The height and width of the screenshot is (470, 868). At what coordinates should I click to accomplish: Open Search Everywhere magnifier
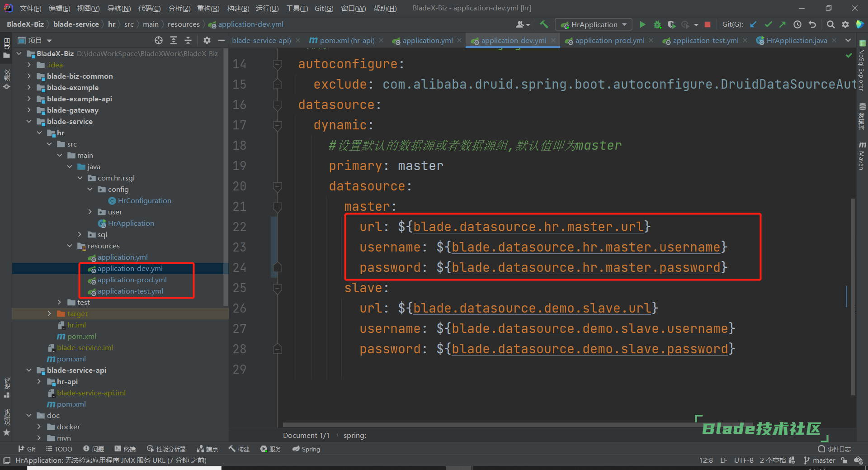(x=830, y=24)
